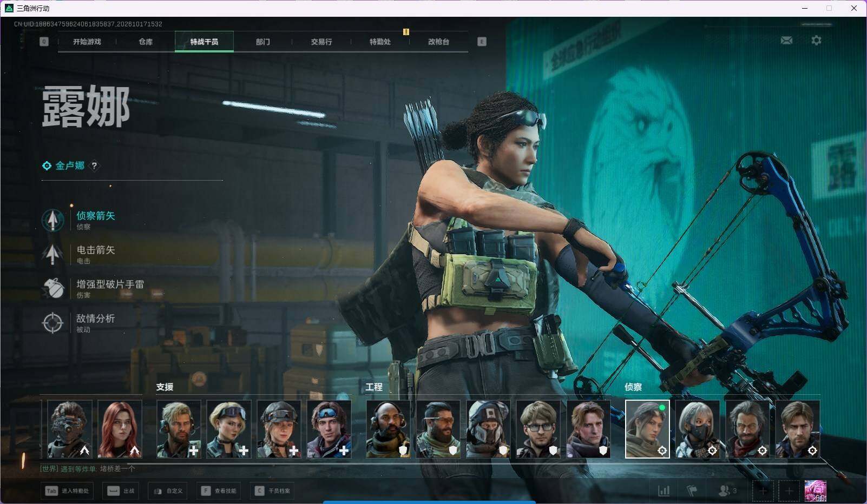This screenshot has width=867, height=504.
Task: Select the 工程 operator wearing glasses
Action: [538, 429]
